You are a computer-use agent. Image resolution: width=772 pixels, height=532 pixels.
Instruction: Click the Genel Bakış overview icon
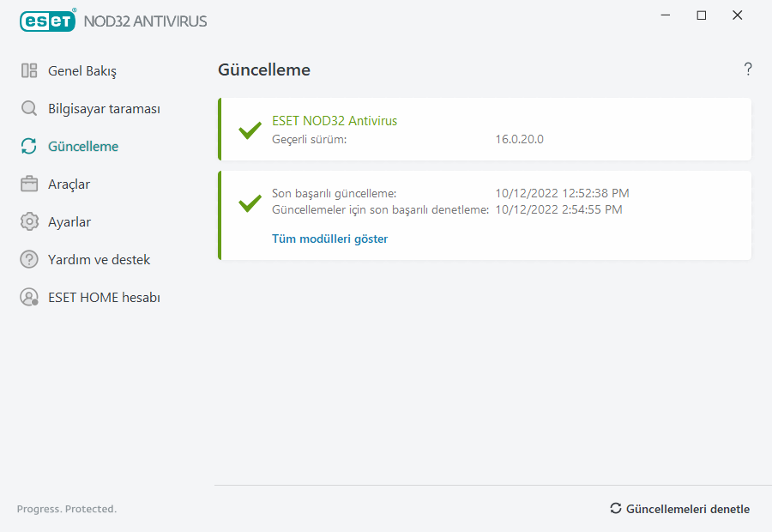pos(29,71)
